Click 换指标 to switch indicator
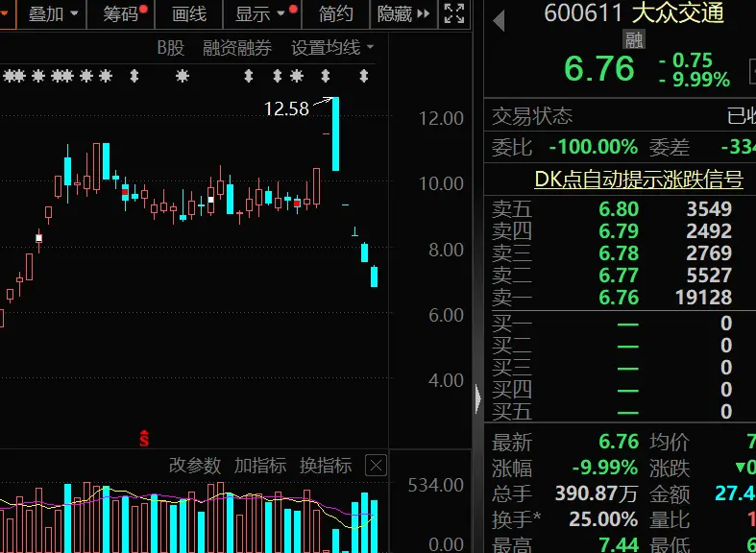 pyautogui.click(x=326, y=466)
